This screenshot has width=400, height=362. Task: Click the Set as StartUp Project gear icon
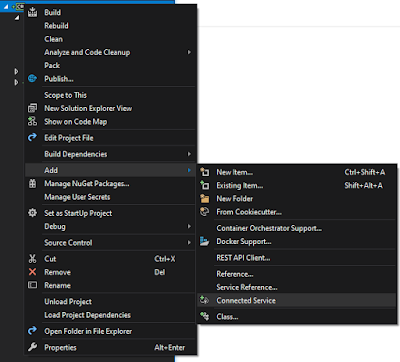click(32, 213)
